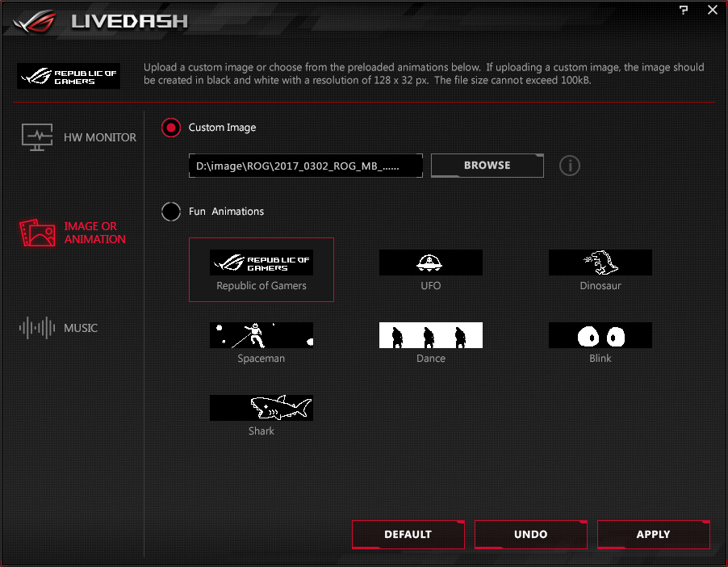Select the Custom Image radio button
This screenshot has height=567, width=728.
(171, 128)
